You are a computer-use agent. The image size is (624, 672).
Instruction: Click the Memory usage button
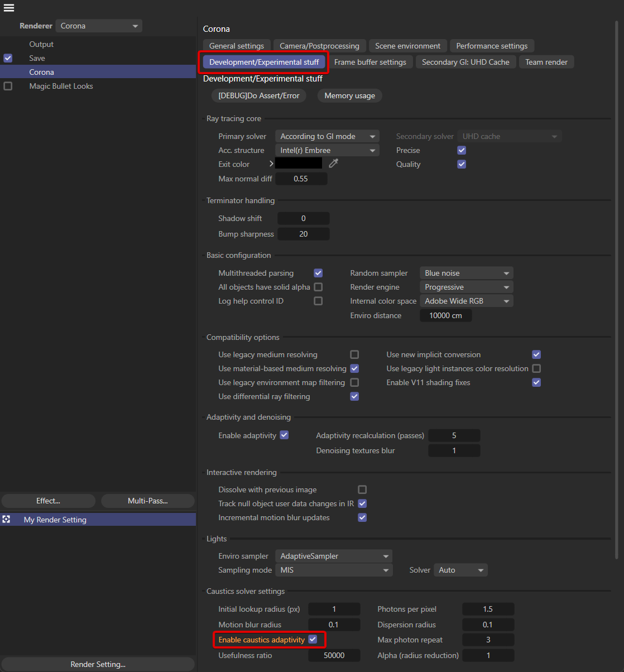349,95
